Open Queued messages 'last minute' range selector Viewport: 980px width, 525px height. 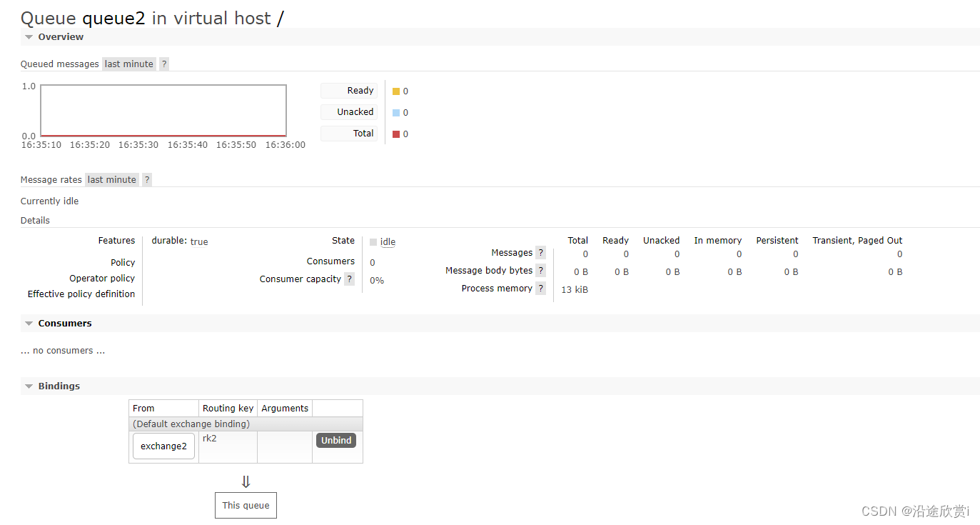click(128, 64)
